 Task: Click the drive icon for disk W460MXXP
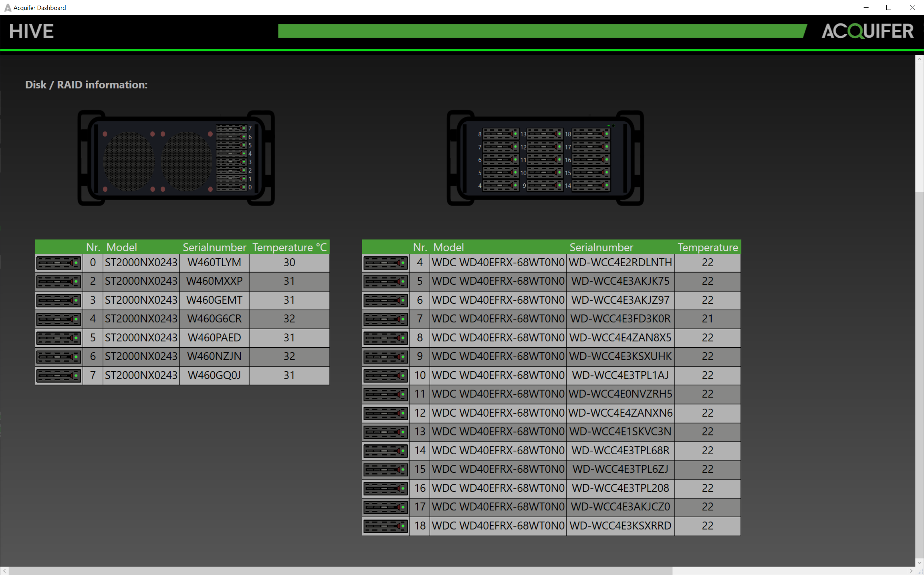(x=59, y=281)
